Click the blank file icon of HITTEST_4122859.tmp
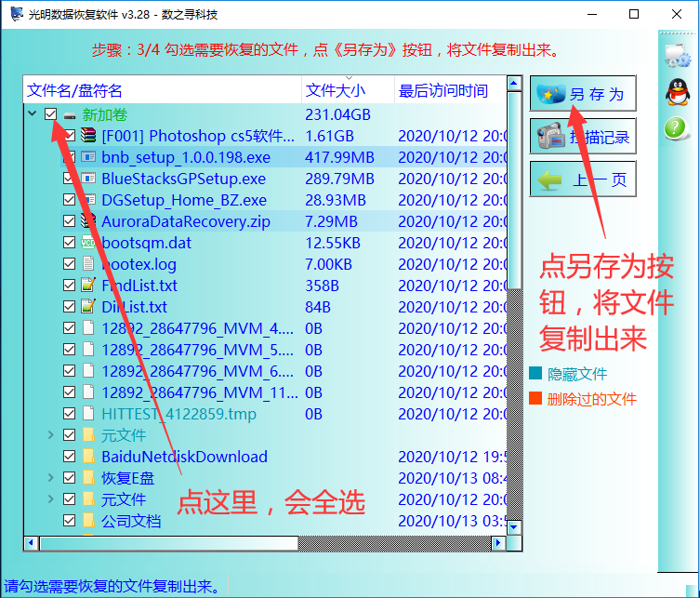 88,413
